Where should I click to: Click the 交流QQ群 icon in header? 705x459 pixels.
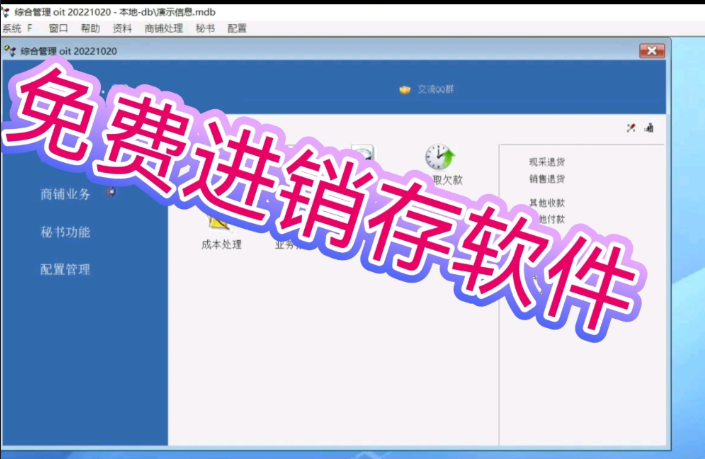point(404,89)
